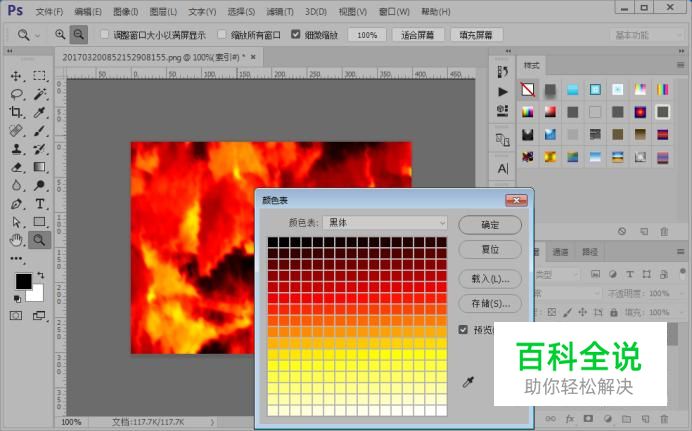Open the color table preset dropdown
The height and width of the screenshot is (431, 692).
click(385, 223)
